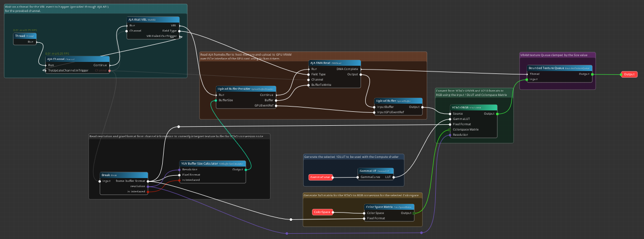Click the InputBuffer pin on Upload Buffer
Screen dimensions: 644x239
[374, 107]
